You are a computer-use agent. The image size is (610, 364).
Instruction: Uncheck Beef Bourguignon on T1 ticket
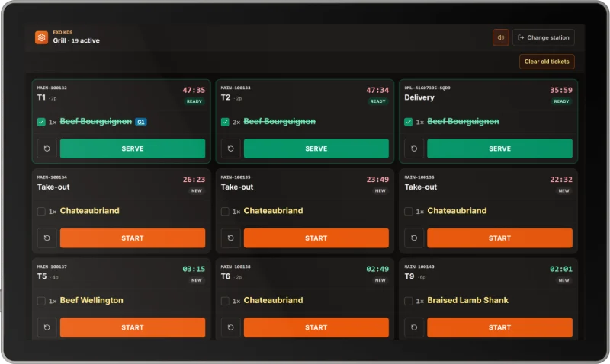click(x=41, y=122)
